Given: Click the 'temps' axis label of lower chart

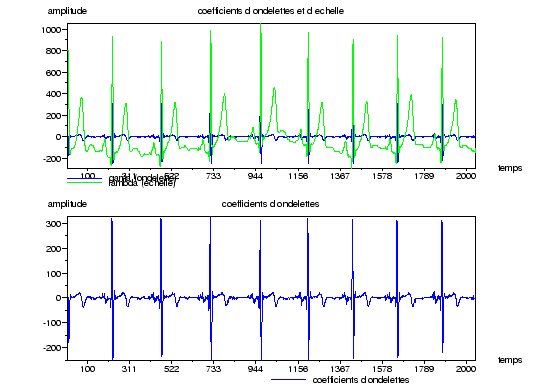Looking at the screenshot, I should [x=510, y=360].
